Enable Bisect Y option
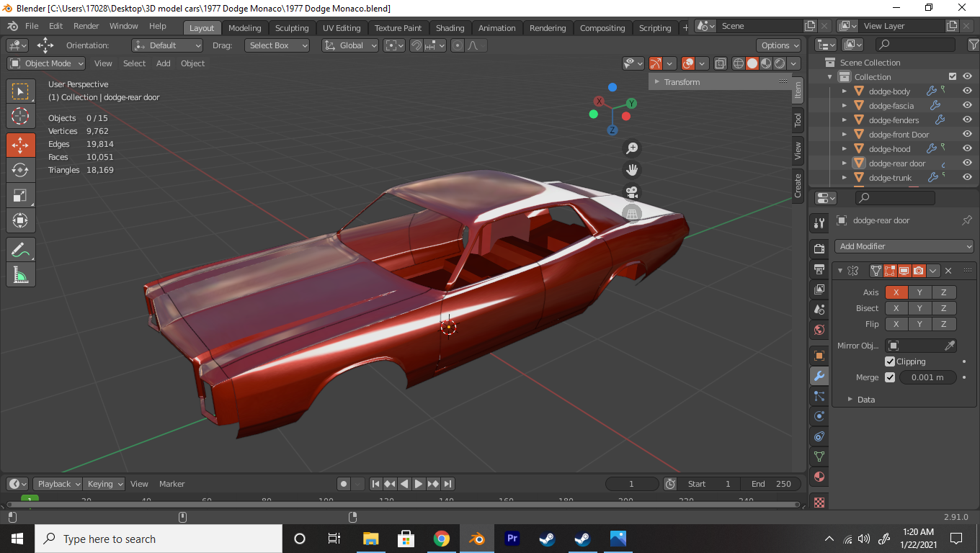The height and width of the screenshot is (553, 980). tap(919, 308)
